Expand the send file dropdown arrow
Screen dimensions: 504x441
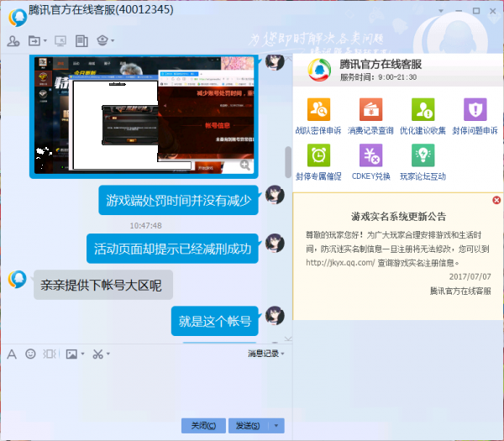click(x=45, y=41)
